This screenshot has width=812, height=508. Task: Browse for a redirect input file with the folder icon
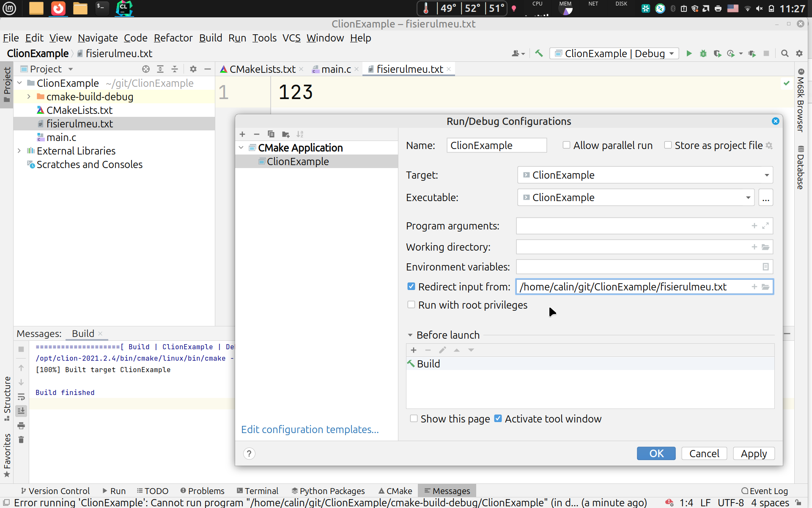click(765, 287)
